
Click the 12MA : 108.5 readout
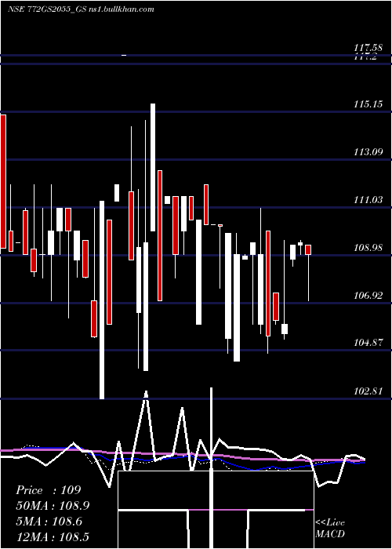tap(53, 536)
